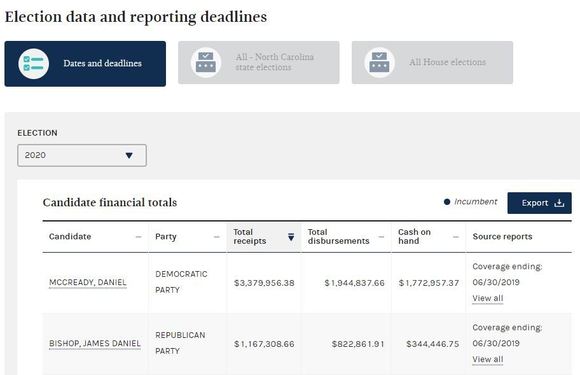Click the sort dash icon for Cash on hand
This screenshot has width=580, height=375.
[456, 237]
